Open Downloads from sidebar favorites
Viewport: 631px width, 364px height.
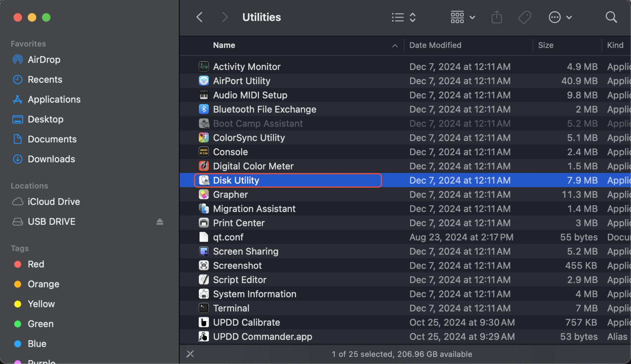pos(51,159)
